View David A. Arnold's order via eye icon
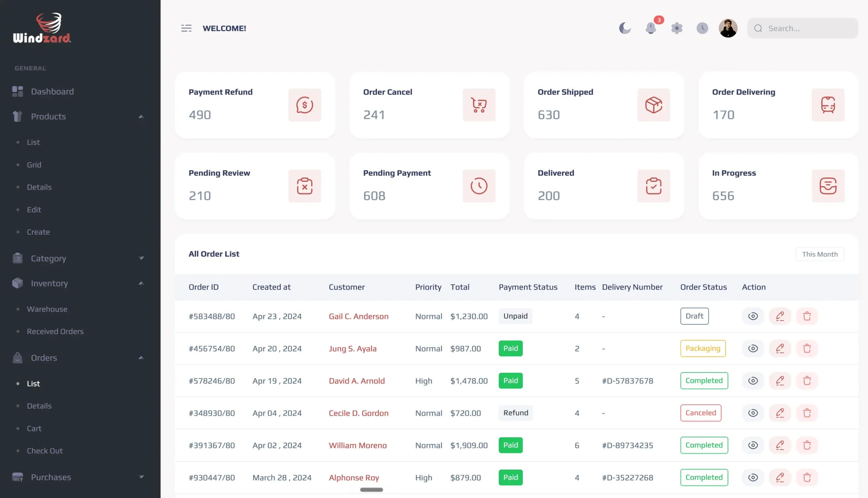This screenshot has height=498, width=868. 753,380
